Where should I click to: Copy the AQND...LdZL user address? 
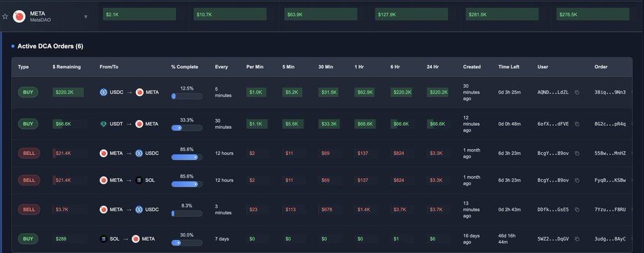[x=577, y=92]
